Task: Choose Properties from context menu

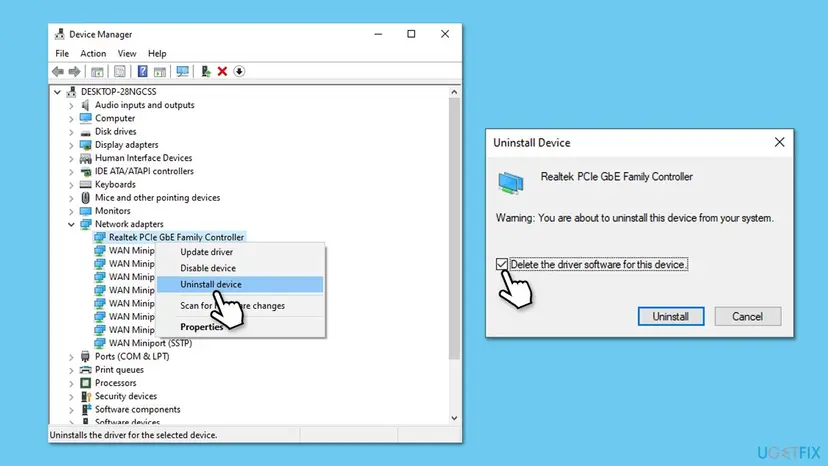Action: (240, 327)
